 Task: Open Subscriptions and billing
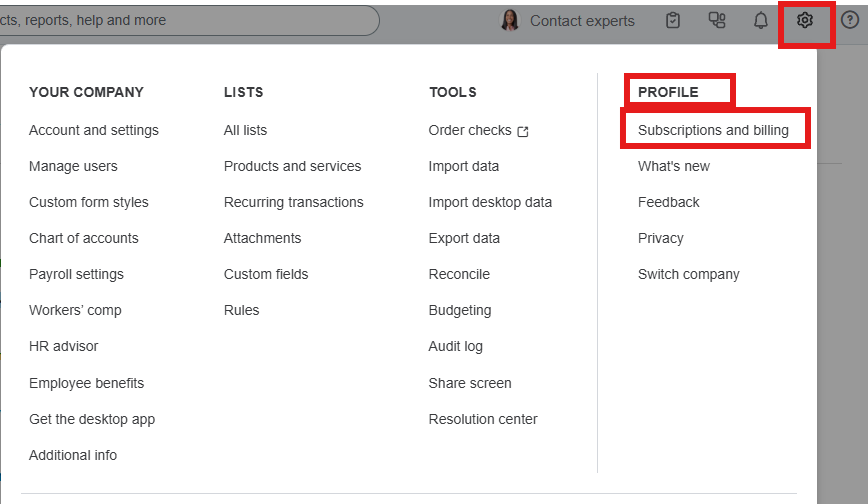(x=713, y=130)
